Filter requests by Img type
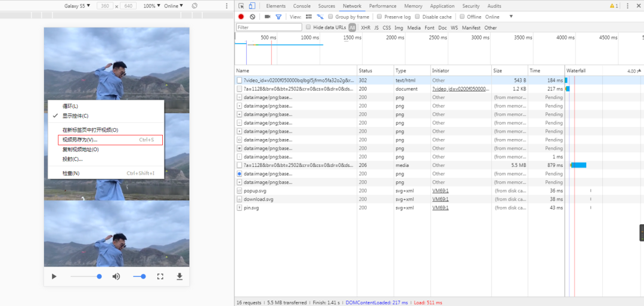This screenshot has height=306, width=644. click(399, 28)
